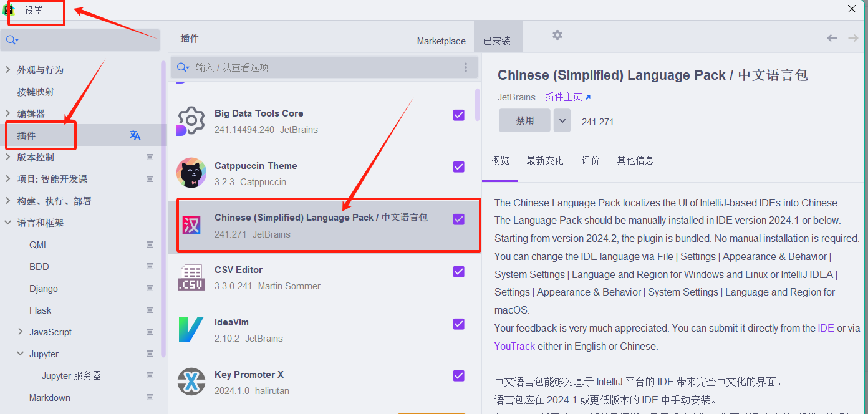Click the Big Data Tools Core plugin icon
The height and width of the screenshot is (414, 868).
click(191, 121)
